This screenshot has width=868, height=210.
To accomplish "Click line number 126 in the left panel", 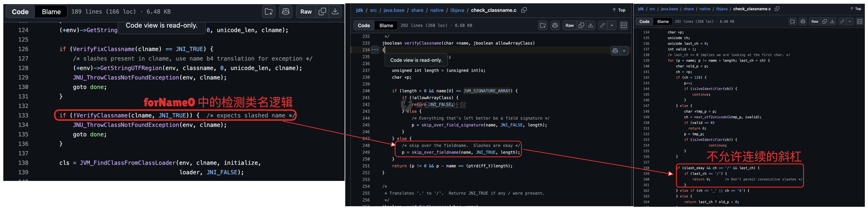I will click(23, 49).
